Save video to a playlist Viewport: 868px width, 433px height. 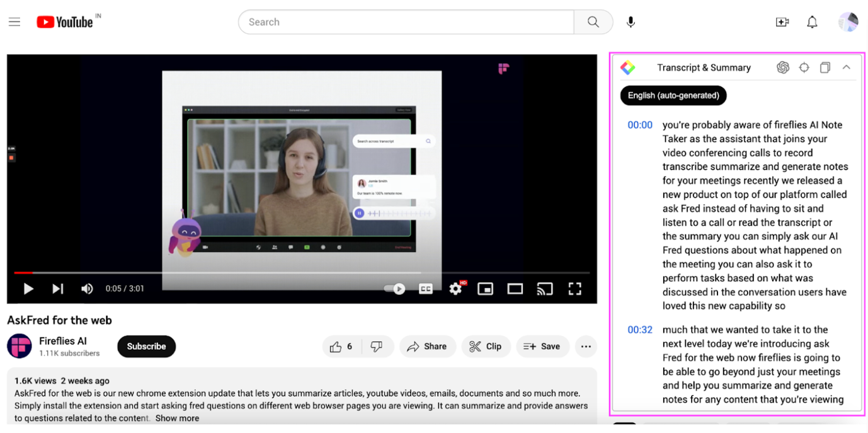[x=542, y=347]
